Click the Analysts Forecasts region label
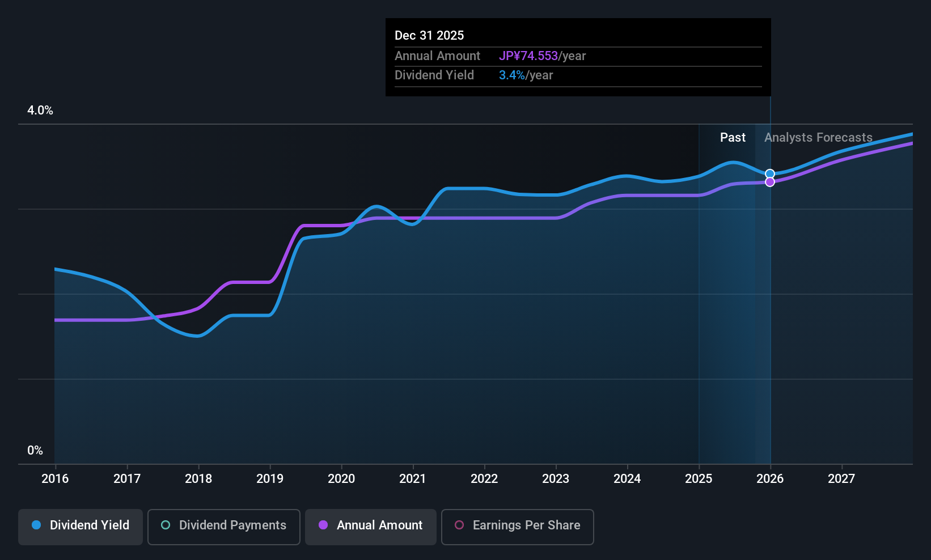The height and width of the screenshot is (560, 931). [x=818, y=138]
